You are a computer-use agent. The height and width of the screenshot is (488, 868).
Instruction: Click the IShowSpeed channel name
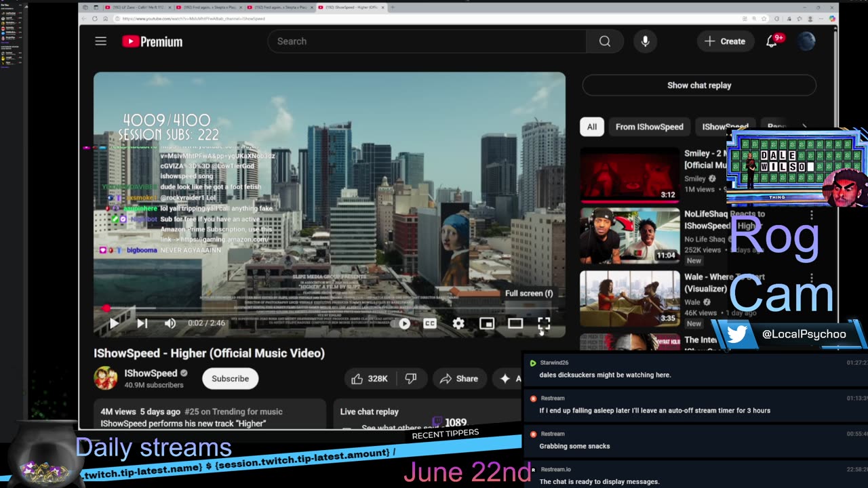[151, 373]
